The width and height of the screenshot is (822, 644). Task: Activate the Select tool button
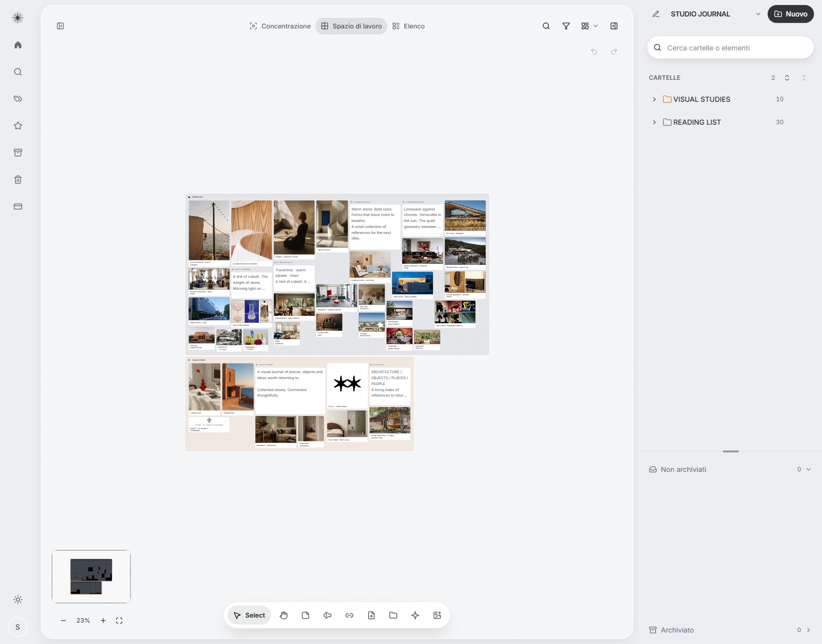point(249,615)
